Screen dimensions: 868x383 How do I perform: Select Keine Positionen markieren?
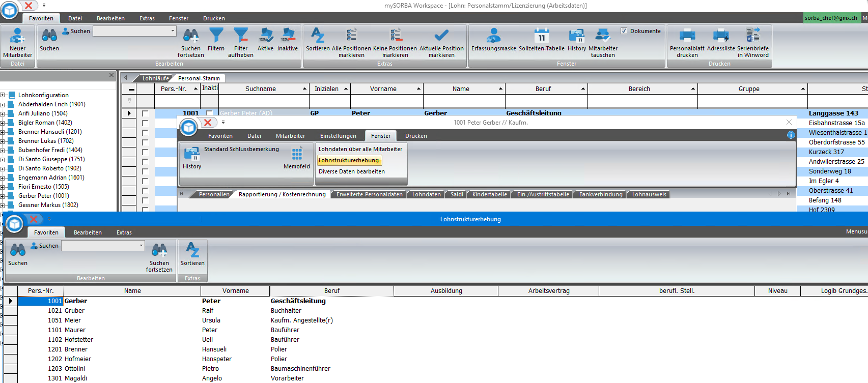pyautogui.click(x=395, y=43)
